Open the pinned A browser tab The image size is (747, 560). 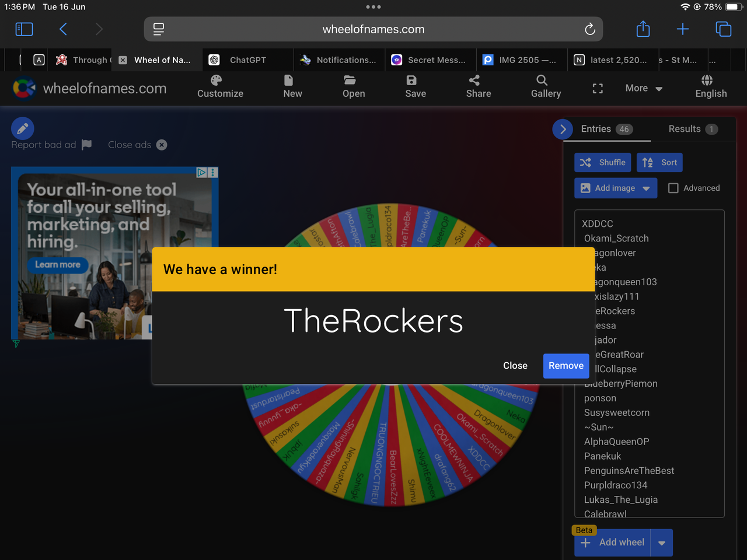(39, 60)
